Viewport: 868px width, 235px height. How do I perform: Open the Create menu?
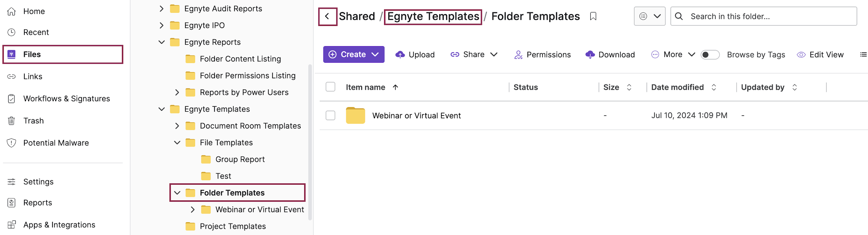coord(353,54)
